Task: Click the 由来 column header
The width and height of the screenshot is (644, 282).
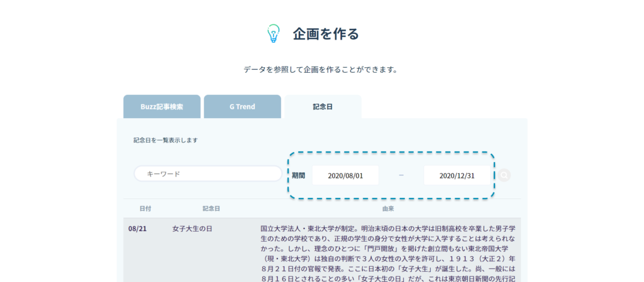Action: 388,209
